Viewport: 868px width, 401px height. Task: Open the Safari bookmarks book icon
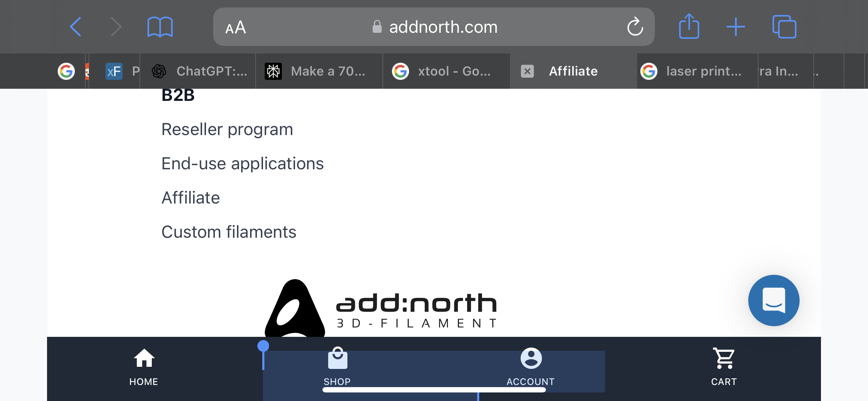(160, 27)
